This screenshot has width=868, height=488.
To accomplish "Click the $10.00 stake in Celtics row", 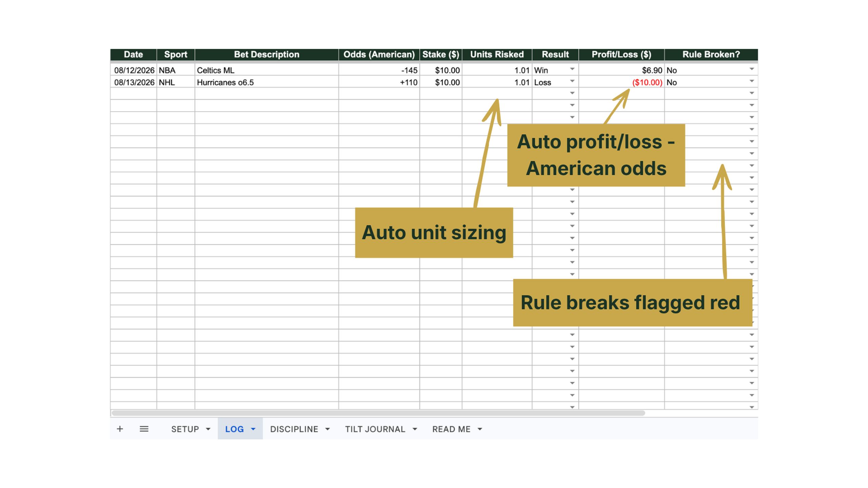I will [x=441, y=70].
